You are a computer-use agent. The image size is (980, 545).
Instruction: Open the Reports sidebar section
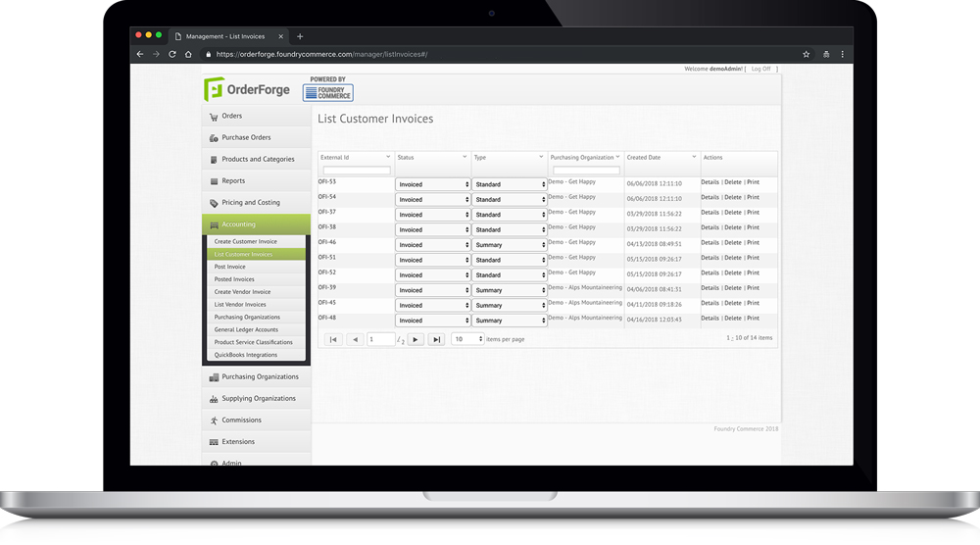click(x=232, y=180)
